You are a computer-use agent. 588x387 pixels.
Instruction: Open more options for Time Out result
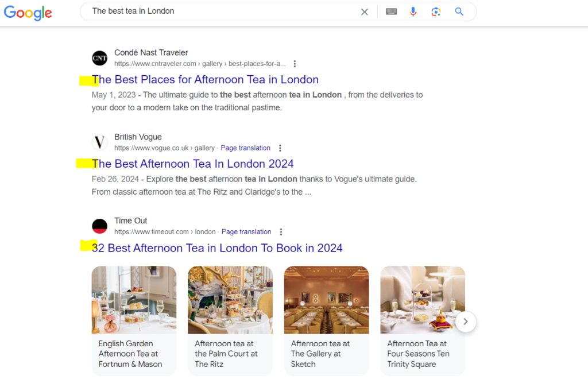[281, 232]
